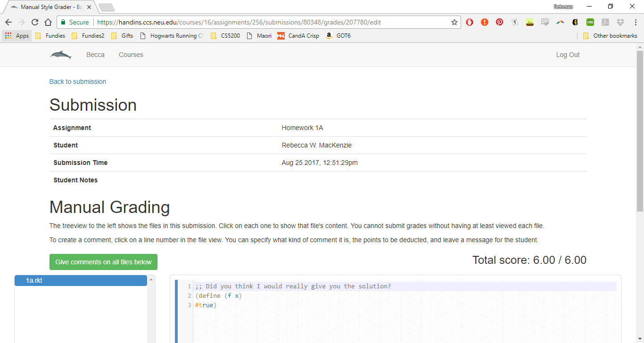Screen dimensions: 644x343
Task: Open the Courses navigation item
Action: [x=131, y=55]
